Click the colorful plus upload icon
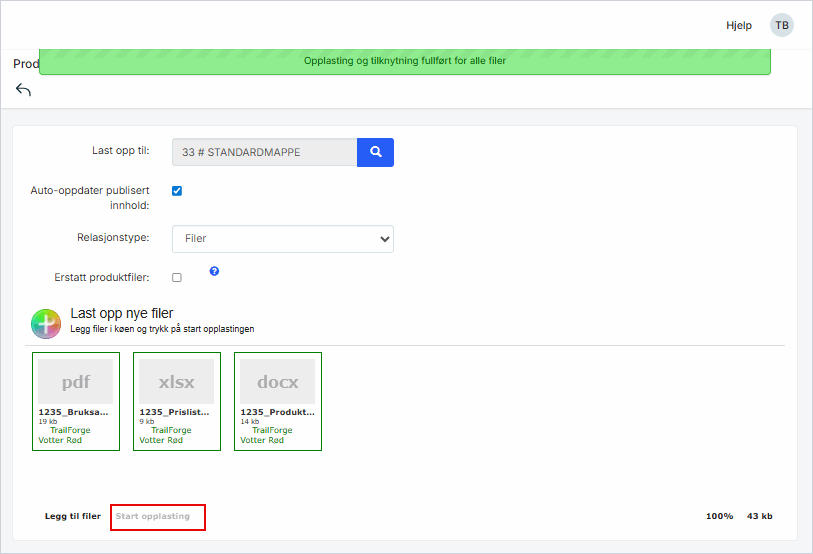The width and height of the screenshot is (813, 554). tap(46, 323)
